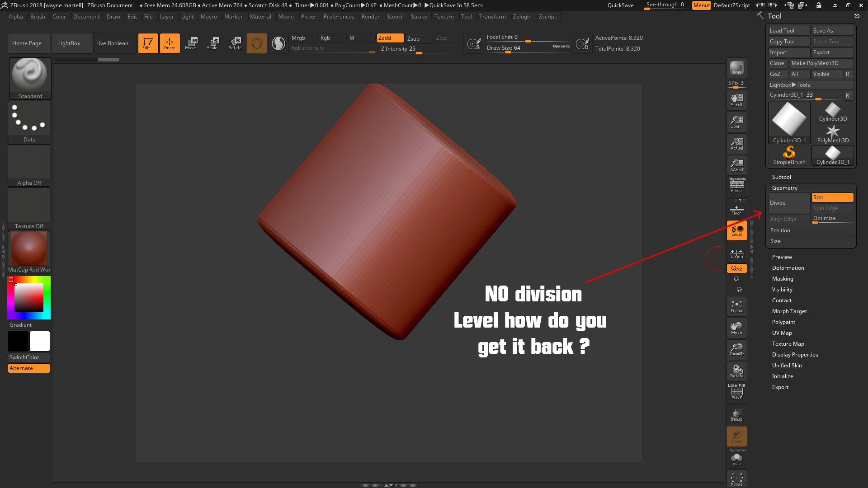
Task: Click Make PolyMesh3D button
Action: (x=821, y=63)
